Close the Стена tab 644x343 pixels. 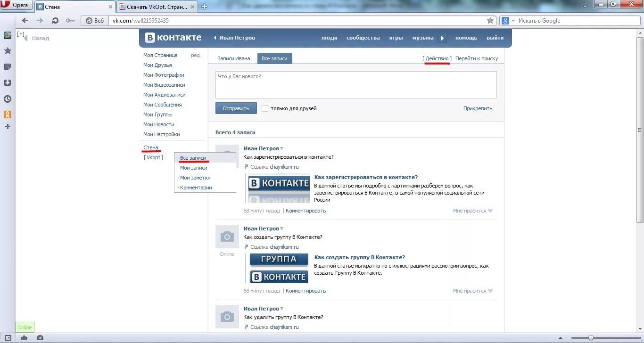coord(111,7)
